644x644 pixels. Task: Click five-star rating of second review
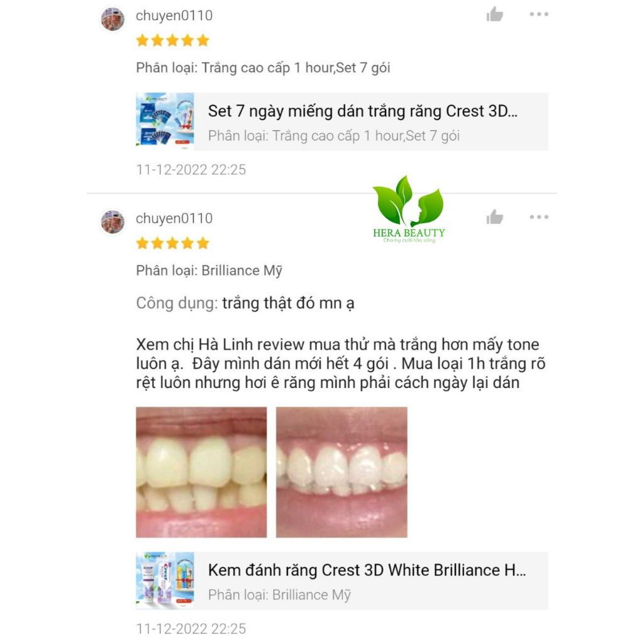pyautogui.click(x=172, y=243)
